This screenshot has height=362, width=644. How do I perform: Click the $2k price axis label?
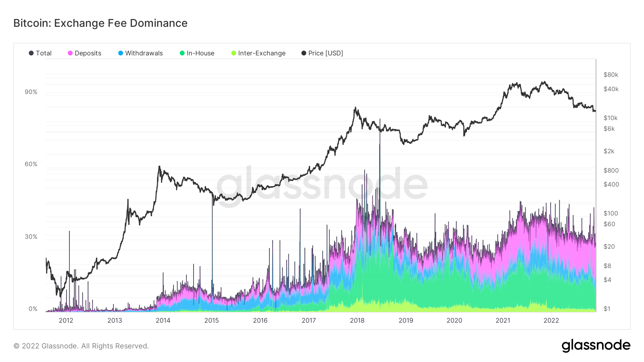609,152
